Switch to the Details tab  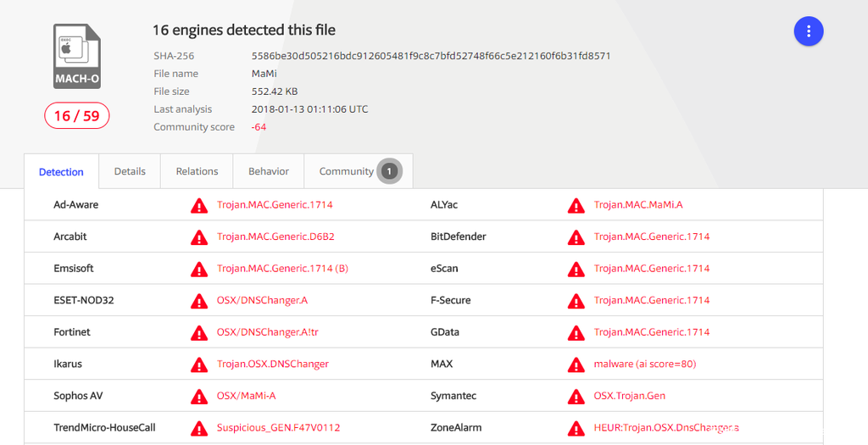[x=130, y=171]
